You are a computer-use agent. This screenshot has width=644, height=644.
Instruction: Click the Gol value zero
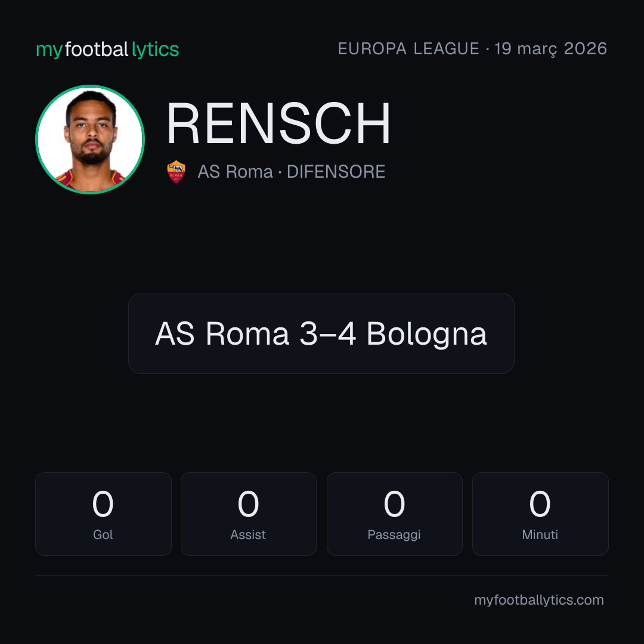click(103, 503)
